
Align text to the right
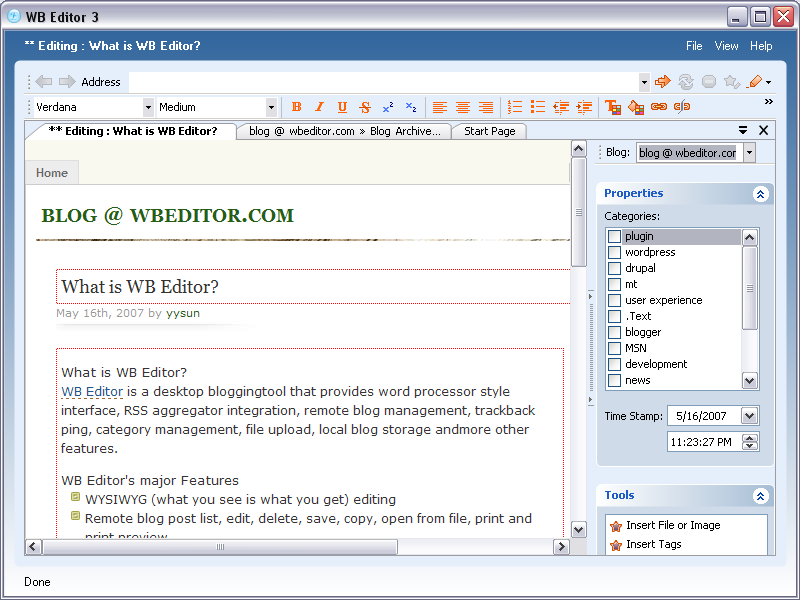(486, 107)
